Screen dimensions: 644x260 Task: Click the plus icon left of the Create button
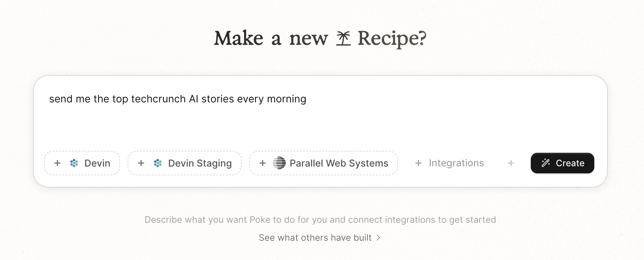[511, 163]
